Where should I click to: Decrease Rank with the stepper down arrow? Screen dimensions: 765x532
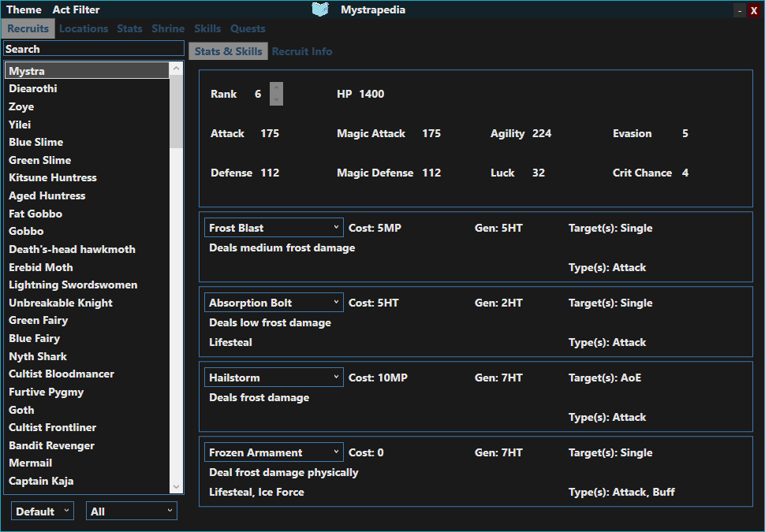point(276,99)
